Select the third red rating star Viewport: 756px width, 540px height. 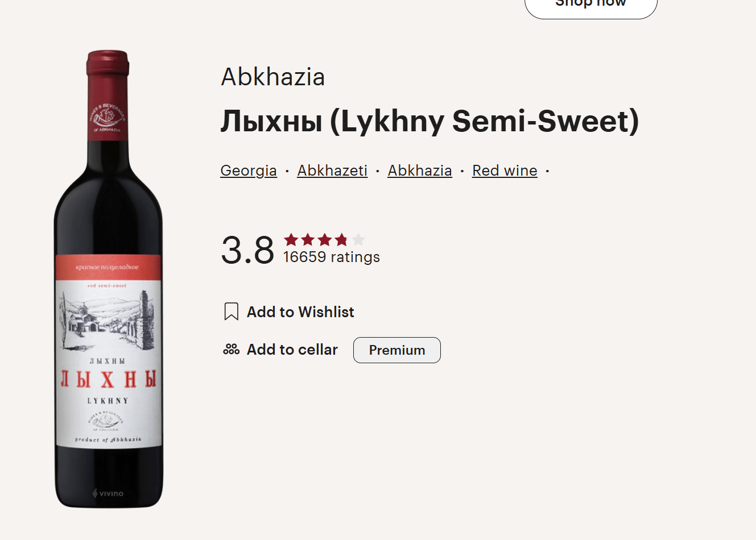(324, 239)
